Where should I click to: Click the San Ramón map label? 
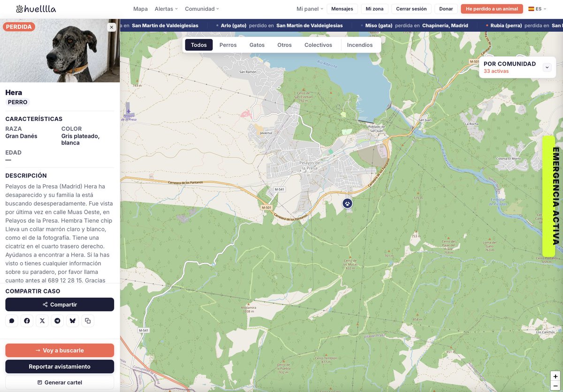click(248, 72)
